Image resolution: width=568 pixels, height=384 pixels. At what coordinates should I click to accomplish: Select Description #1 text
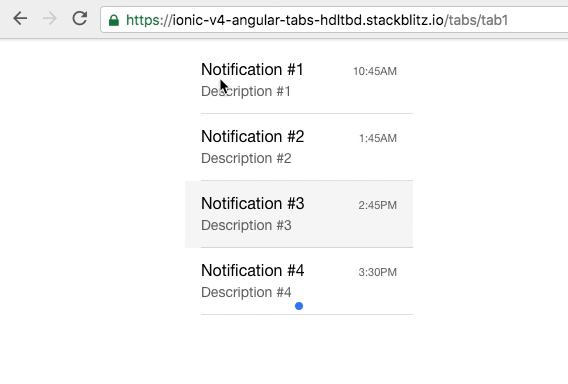246,91
